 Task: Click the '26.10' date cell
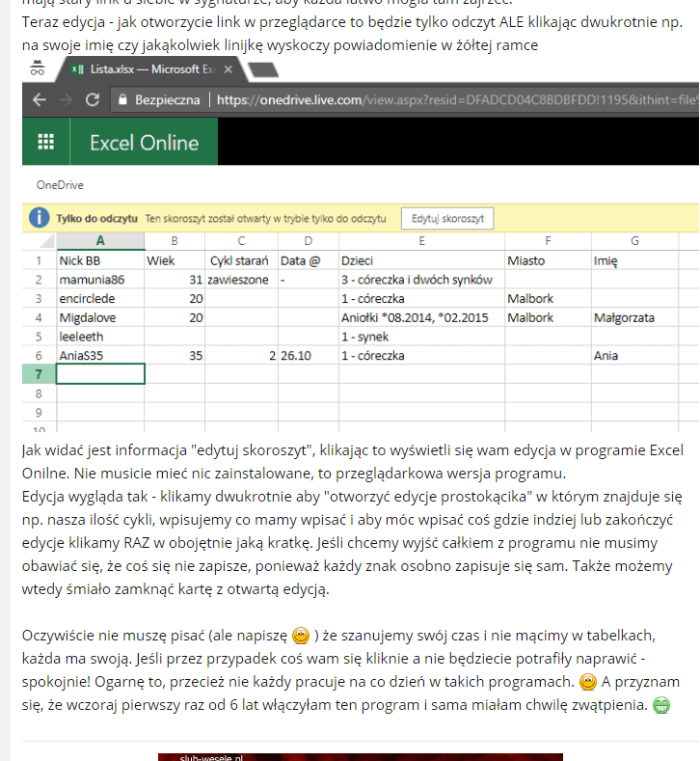[x=308, y=355]
